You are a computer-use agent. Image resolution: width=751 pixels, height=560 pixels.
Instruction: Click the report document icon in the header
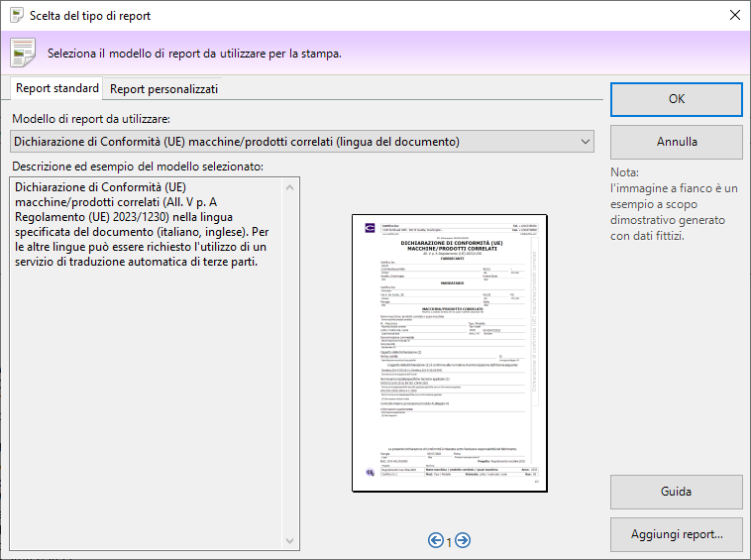pos(22,52)
